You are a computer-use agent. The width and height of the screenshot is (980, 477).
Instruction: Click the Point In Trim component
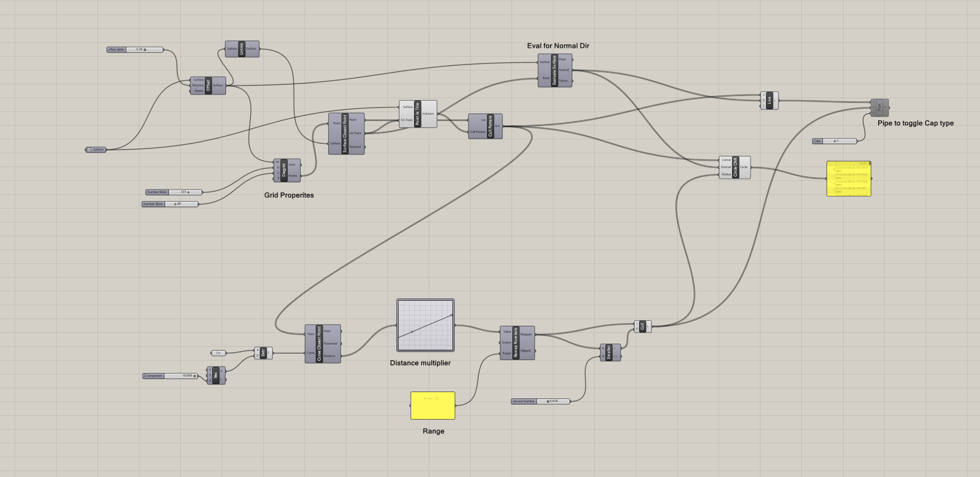coord(417,114)
